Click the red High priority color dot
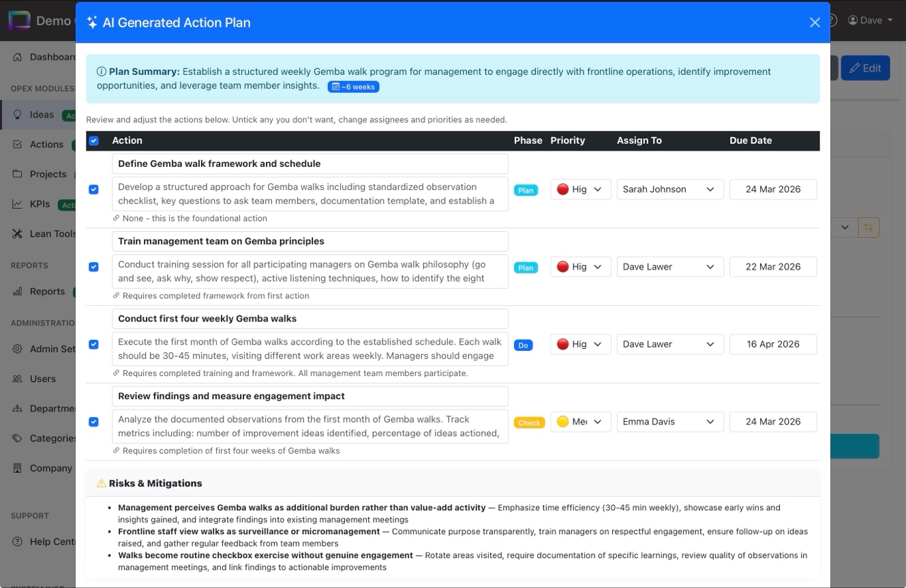The image size is (906, 588). pos(562,189)
